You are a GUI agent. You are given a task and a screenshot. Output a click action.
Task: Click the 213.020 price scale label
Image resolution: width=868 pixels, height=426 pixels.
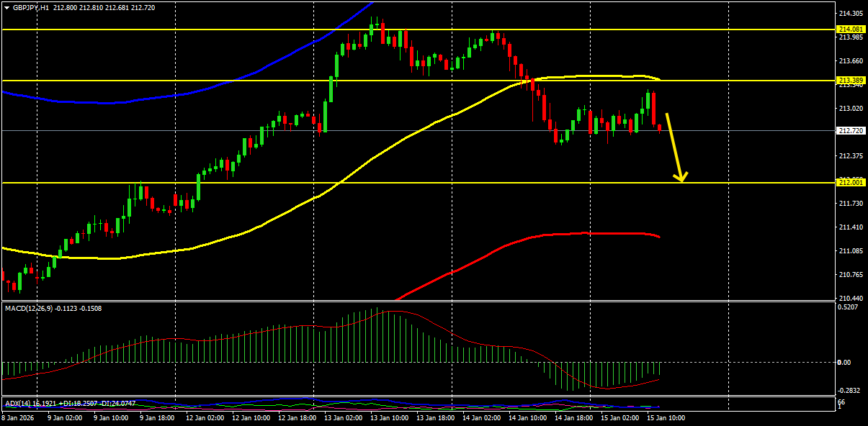[851, 109]
